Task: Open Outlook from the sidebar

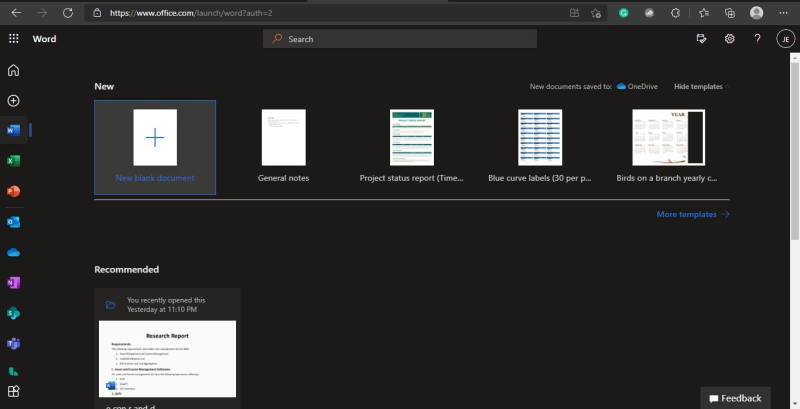Action: pos(13,222)
